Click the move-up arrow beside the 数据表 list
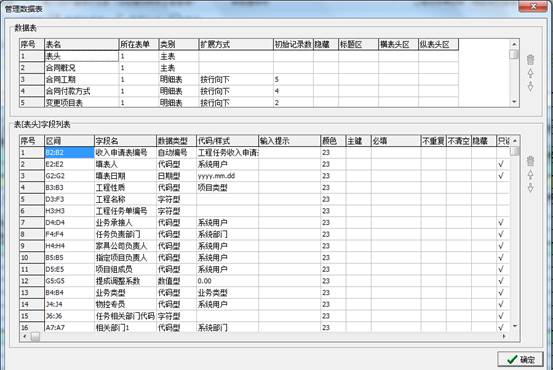 (x=530, y=73)
